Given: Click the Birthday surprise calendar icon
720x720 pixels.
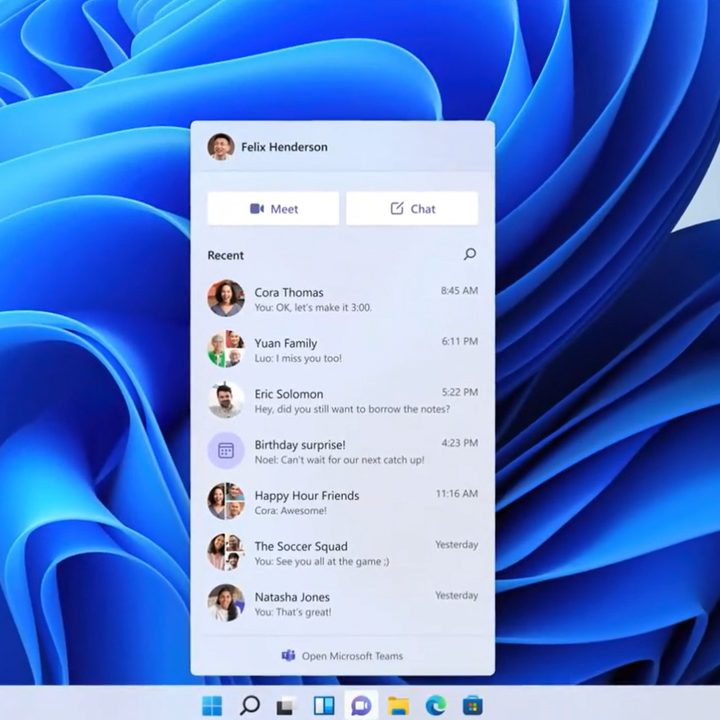Looking at the screenshot, I should tap(225, 450).
